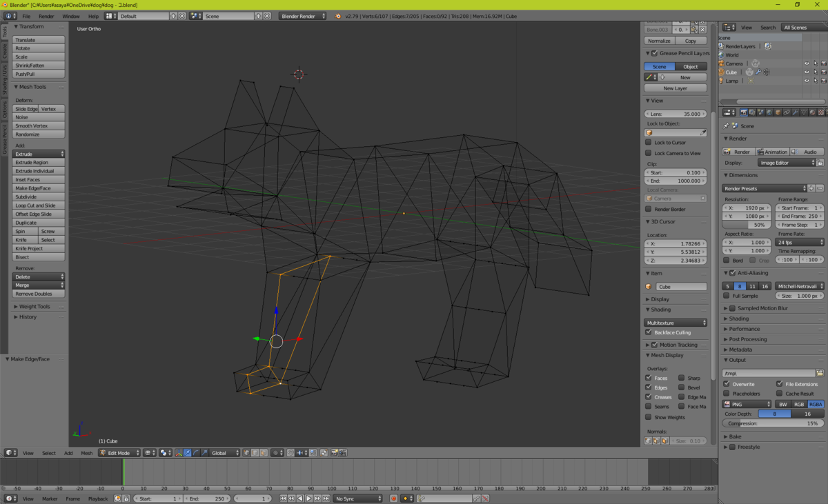This screenshot has height=504, width=828.
Task: Toggle Cube visibility eye in outliner
Action: [x=806, y=72]
